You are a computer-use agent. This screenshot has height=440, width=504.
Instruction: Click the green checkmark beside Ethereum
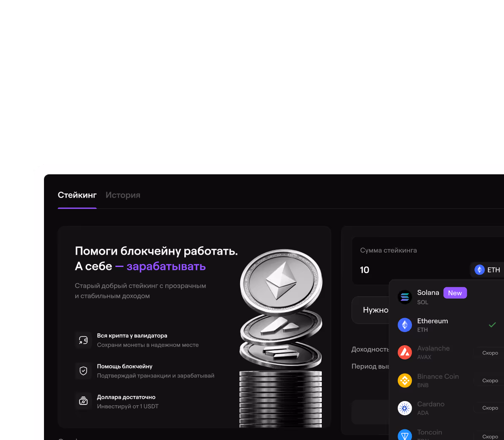pos(492,325)
